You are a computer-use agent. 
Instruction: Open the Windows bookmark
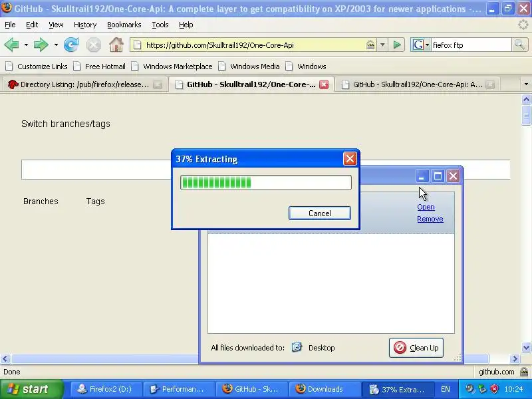pos(306,66)
